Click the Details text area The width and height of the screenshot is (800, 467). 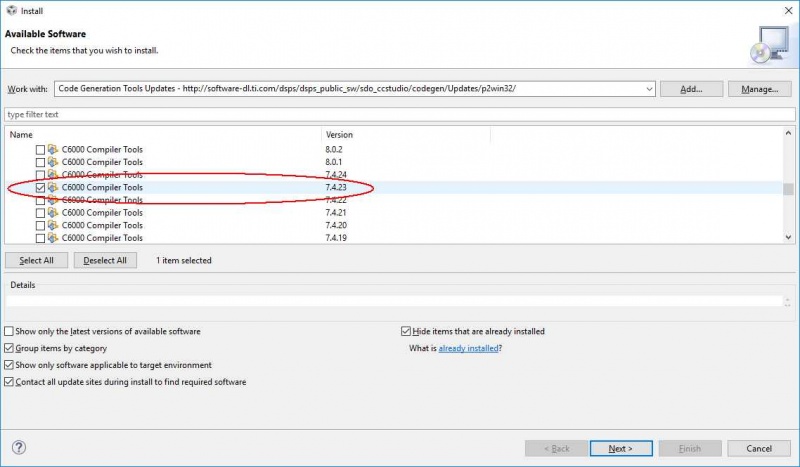pyautogui.click(x=394, y=301)
